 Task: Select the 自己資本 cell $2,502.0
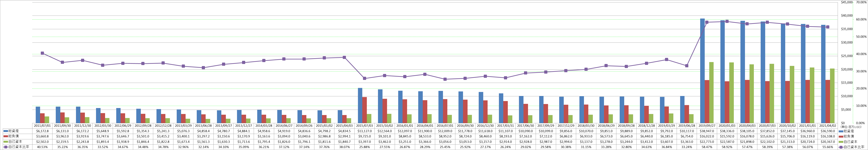(x=42, y=142)
